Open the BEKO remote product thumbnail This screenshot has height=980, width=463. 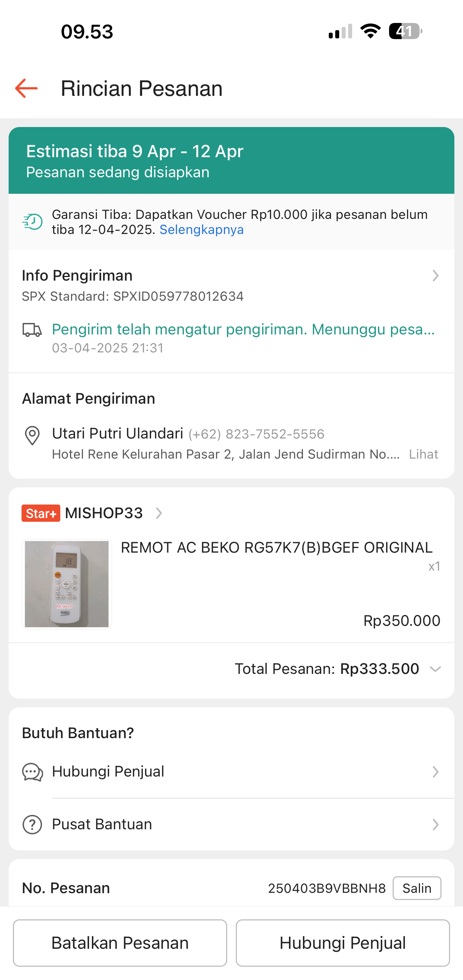point(66,584)
